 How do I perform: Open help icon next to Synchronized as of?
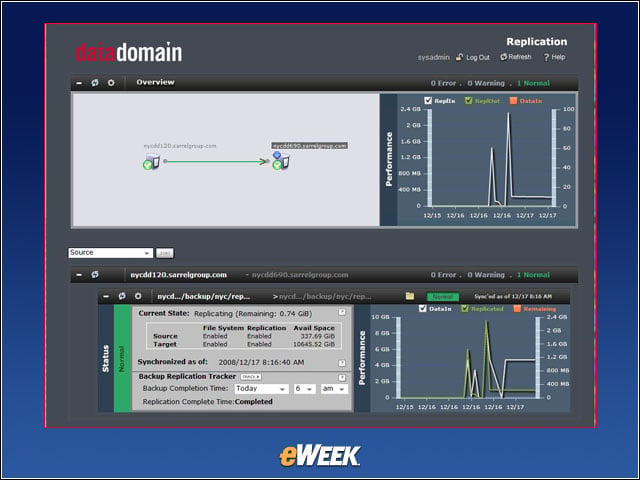click(342, 363)
